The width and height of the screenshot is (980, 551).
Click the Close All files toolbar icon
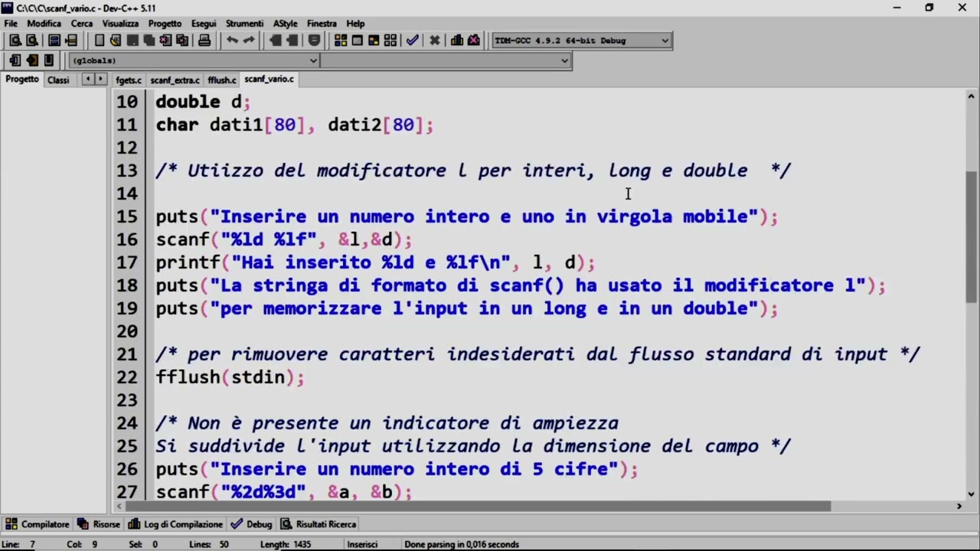point(182,41)
